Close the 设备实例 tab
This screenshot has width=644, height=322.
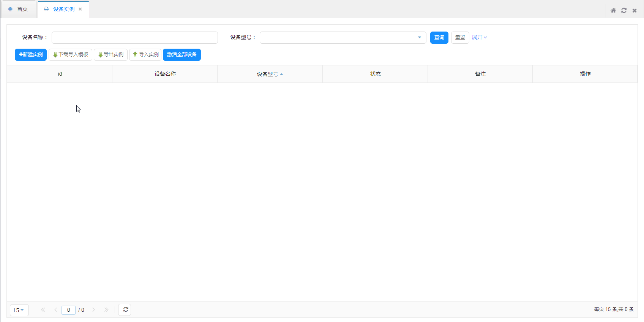(x=80, y=9)
